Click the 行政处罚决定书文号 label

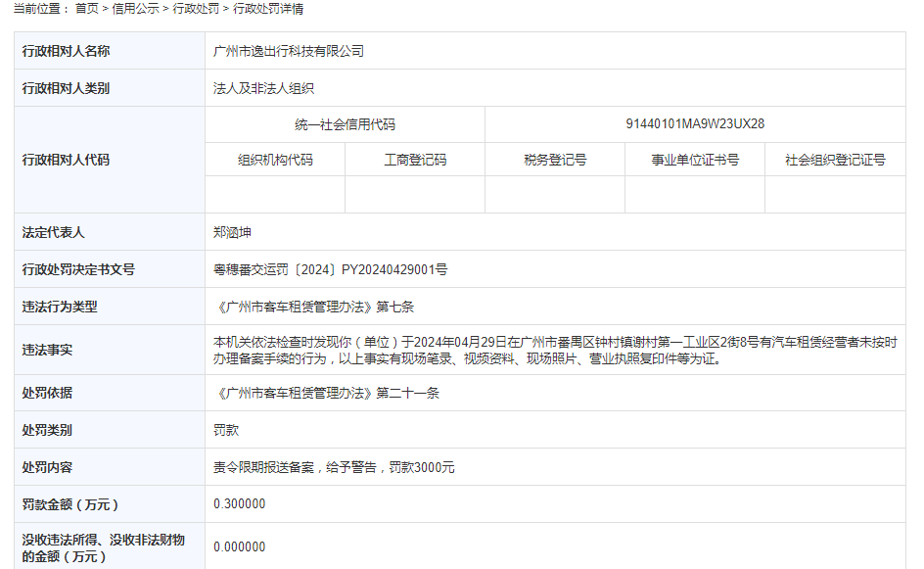click(78, 269)
